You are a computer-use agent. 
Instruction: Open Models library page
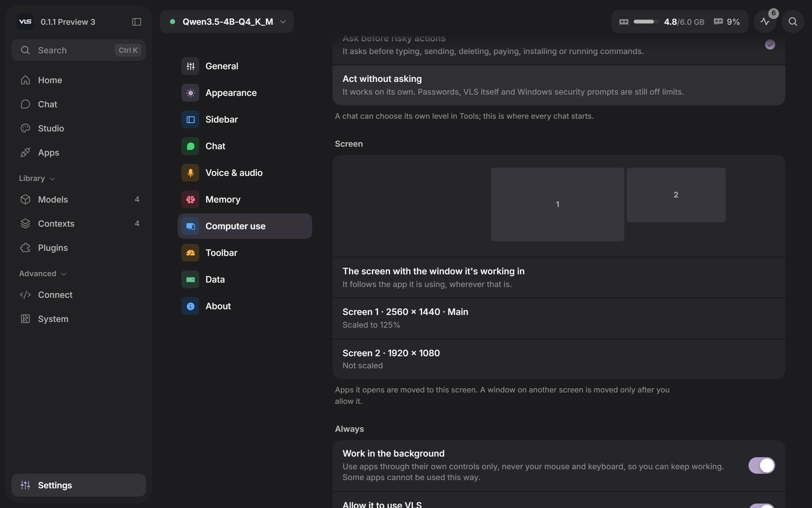(x=79, y=200)
